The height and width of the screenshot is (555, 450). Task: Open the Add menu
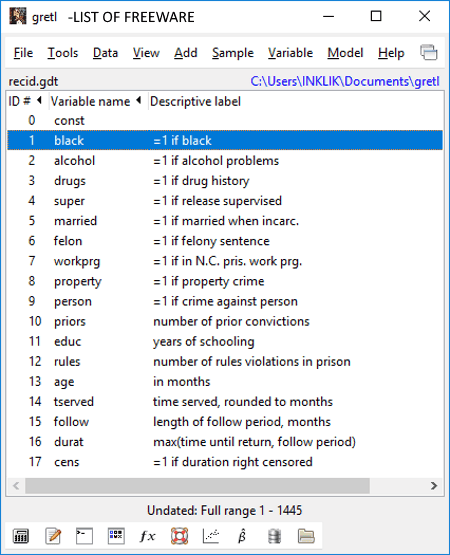pyautogui.click(x=186, y=53)
